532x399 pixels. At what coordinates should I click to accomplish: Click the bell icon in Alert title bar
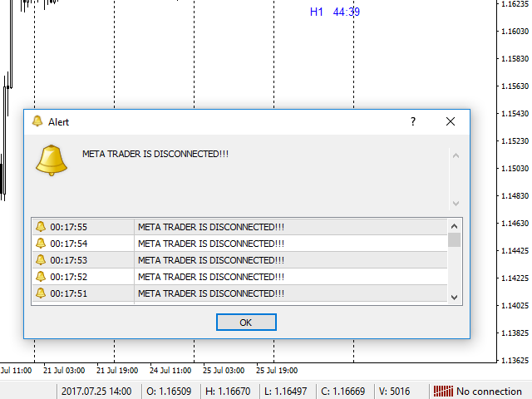(37, 121)
